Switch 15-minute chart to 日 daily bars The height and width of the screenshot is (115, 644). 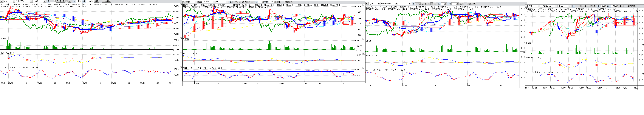click(x=240, y=2)
